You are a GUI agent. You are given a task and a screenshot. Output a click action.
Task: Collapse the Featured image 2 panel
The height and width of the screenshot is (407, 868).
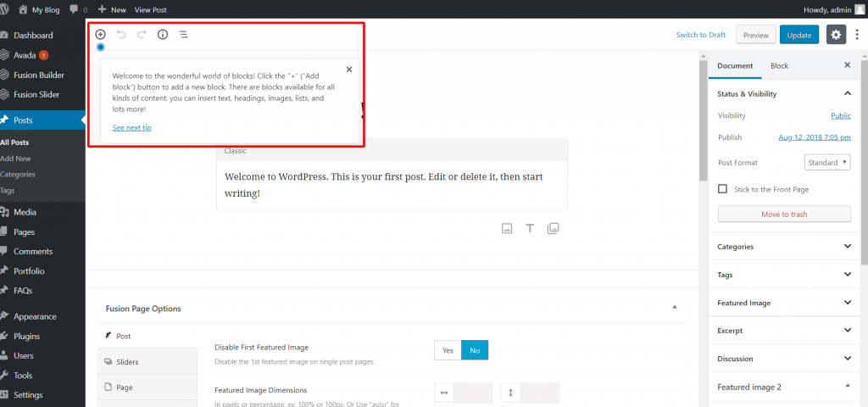[x=847, y=386]
